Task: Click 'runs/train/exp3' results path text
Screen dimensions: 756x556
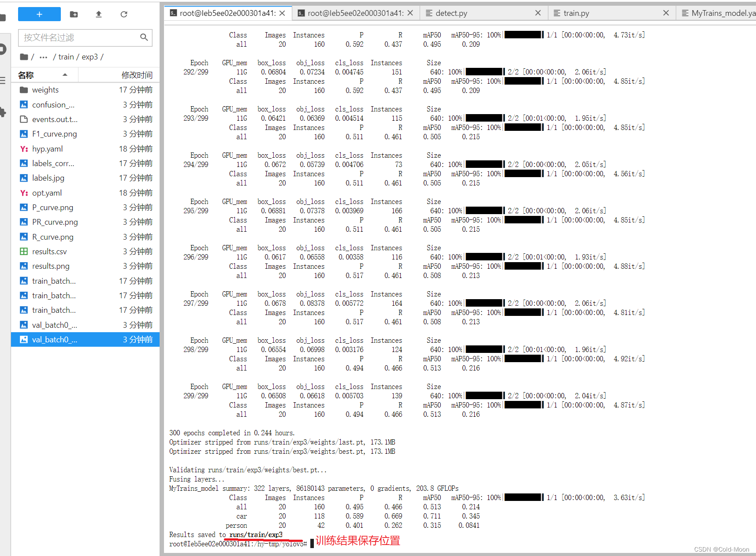Action: tap(256, 535)
